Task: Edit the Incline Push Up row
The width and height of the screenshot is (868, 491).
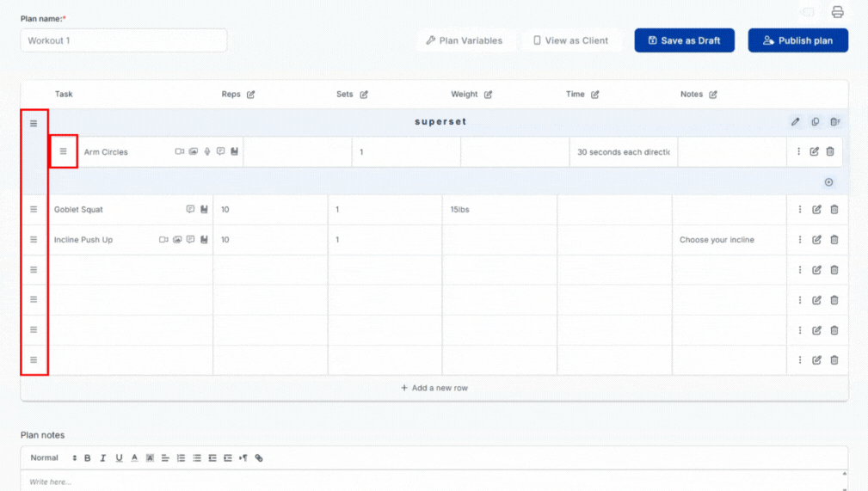Action: click(816, 240)
